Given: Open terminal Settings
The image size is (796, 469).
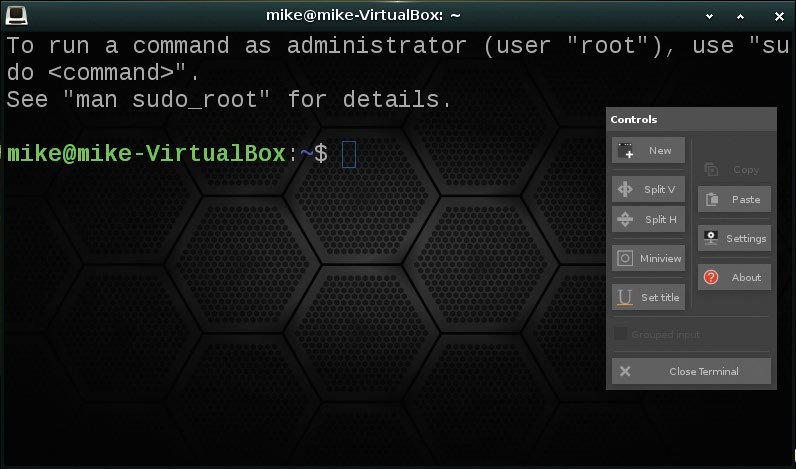Looking at the screenshot, I should (x=734, y=238).
